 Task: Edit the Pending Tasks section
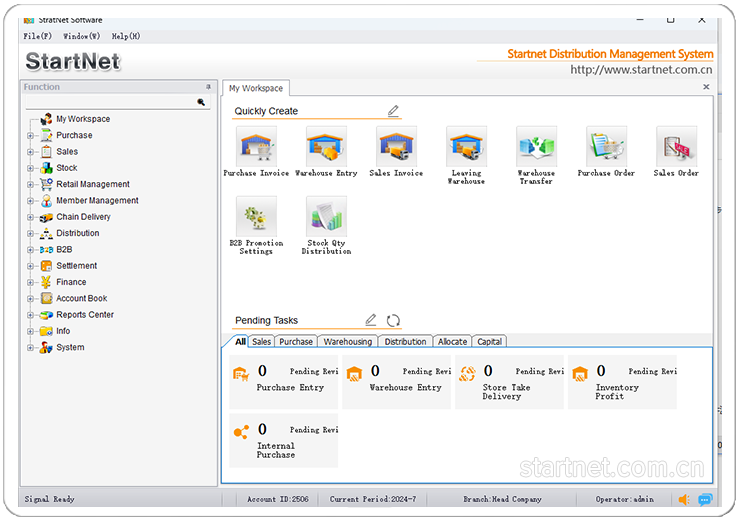click(371, 320)
